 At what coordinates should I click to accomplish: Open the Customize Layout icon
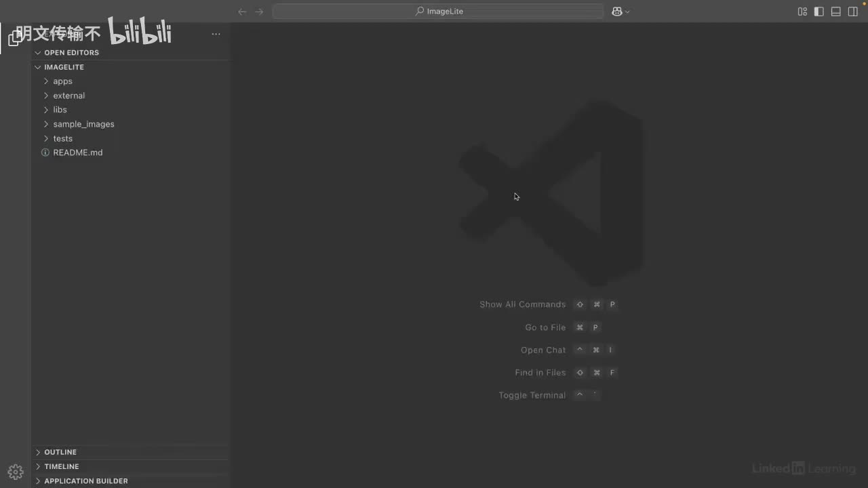(x=802, y=12)
